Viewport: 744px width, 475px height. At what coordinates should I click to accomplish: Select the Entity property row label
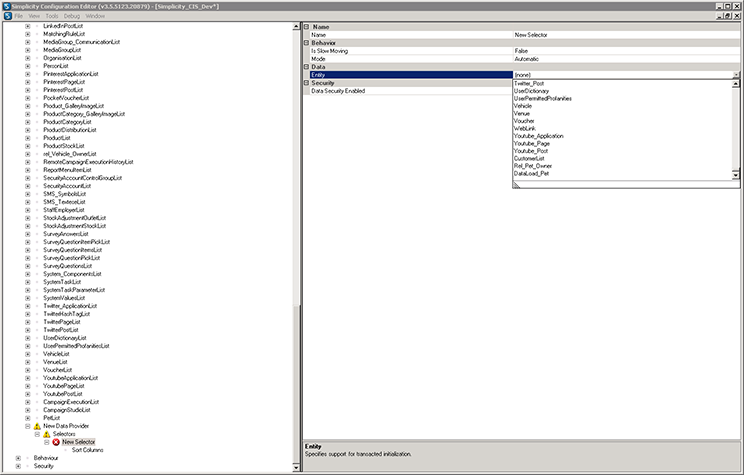click(x=411, y=75)
